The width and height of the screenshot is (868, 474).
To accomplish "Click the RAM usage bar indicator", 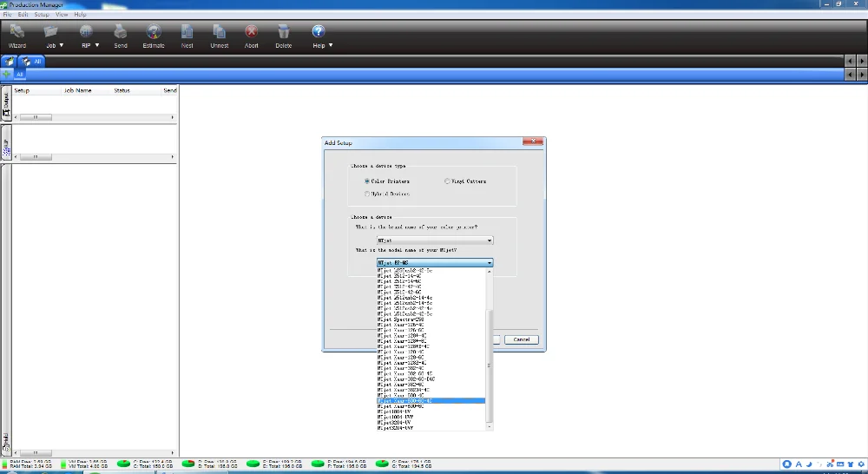I will coord(5,464).
